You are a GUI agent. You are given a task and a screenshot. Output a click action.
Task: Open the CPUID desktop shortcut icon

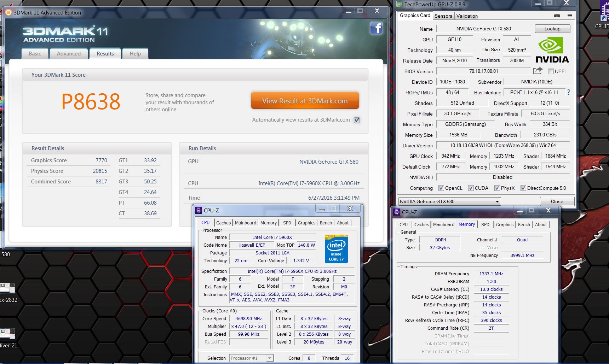coord(604,14)
